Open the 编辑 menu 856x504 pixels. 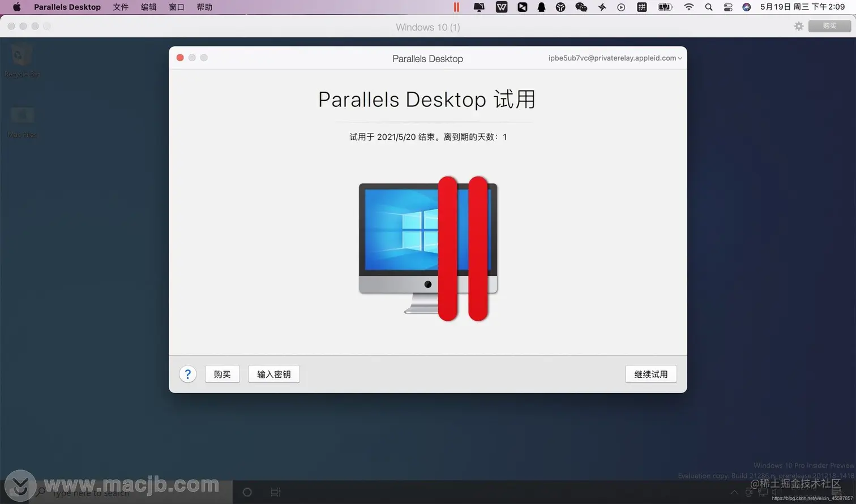pos(148,7)
